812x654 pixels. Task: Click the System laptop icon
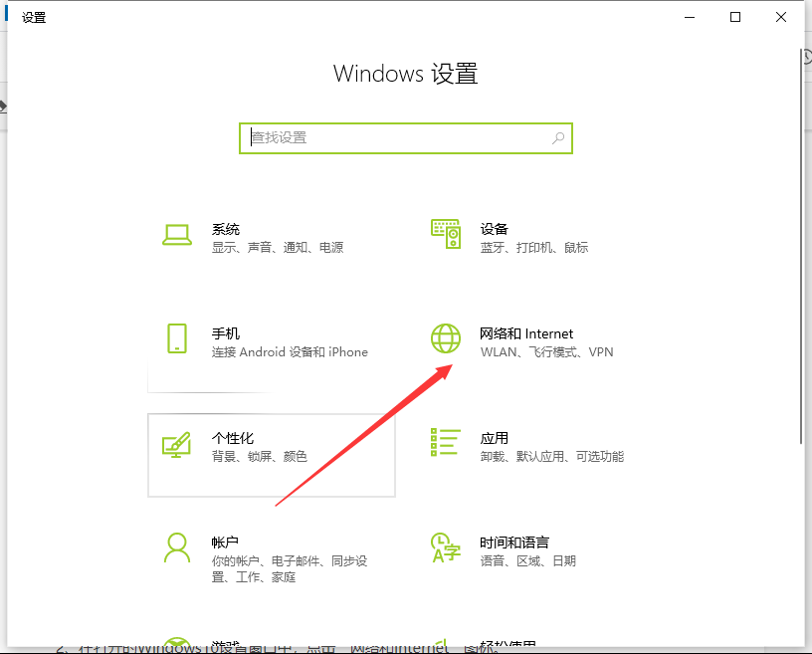click(x=176, y=235)
